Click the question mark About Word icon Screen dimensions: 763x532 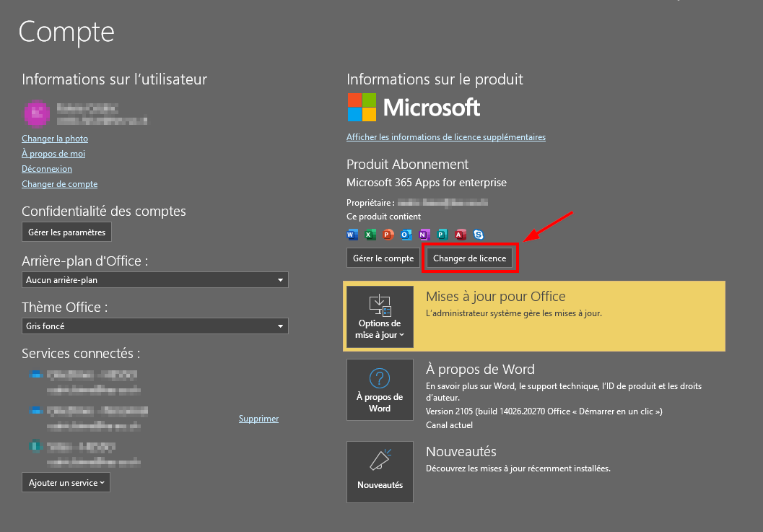[380, 378]
